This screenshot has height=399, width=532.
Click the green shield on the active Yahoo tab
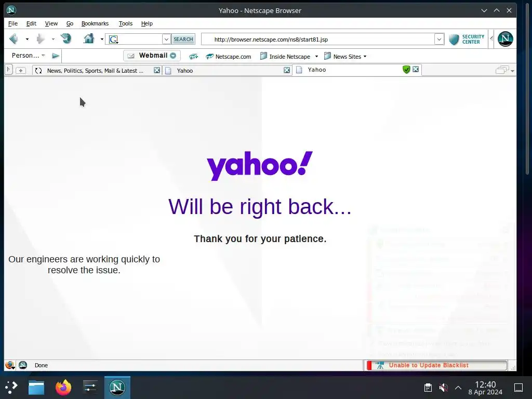[x=406, y=70]
